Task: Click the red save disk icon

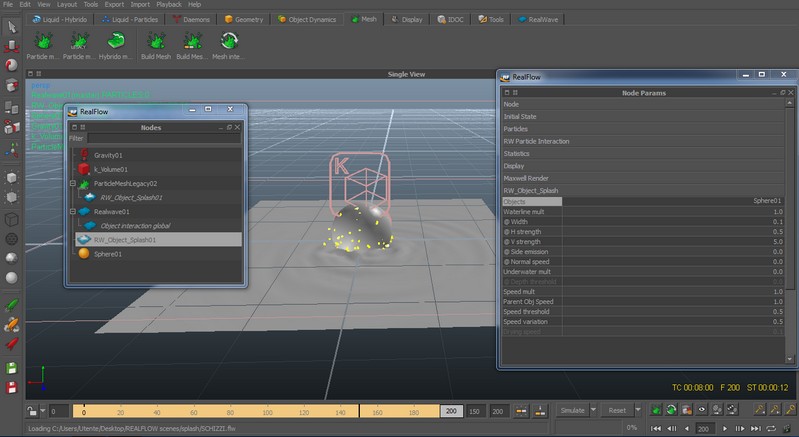Action: click(x=11, y=387)
